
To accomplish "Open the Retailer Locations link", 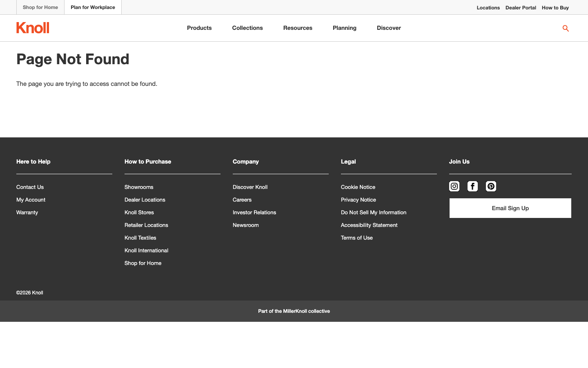I will (146, 225).
